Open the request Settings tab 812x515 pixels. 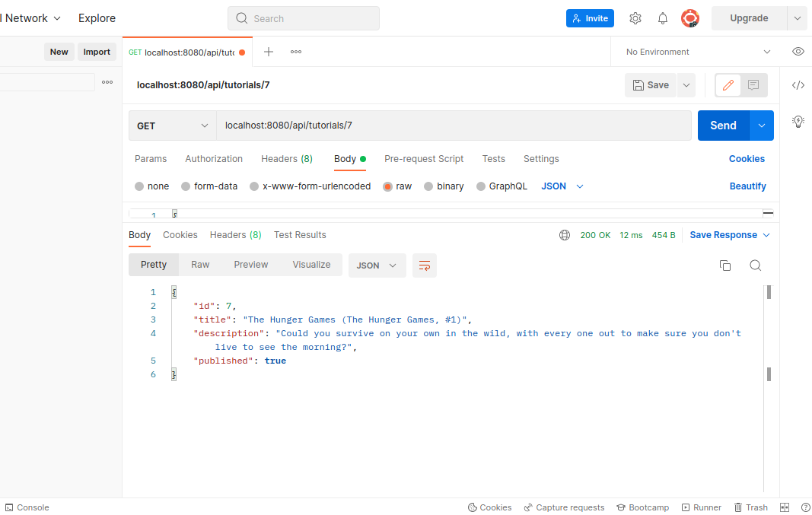coord(541,159)
